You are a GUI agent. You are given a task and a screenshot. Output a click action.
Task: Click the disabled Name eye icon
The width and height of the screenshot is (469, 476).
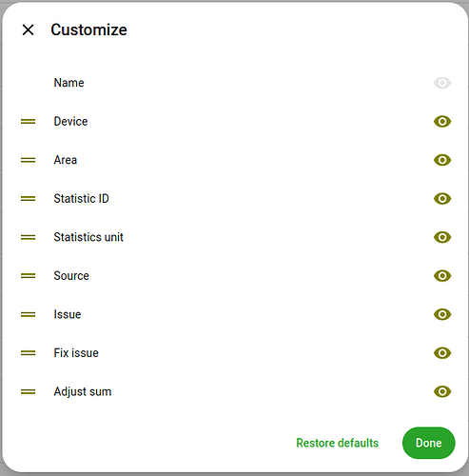[x=442, y=83]
